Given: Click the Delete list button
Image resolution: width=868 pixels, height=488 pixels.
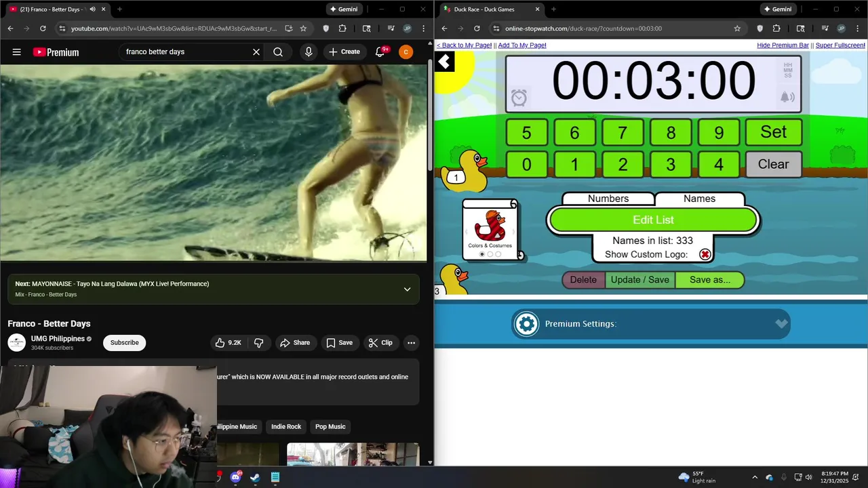Looking at the screenshot, I should [583, 280].
